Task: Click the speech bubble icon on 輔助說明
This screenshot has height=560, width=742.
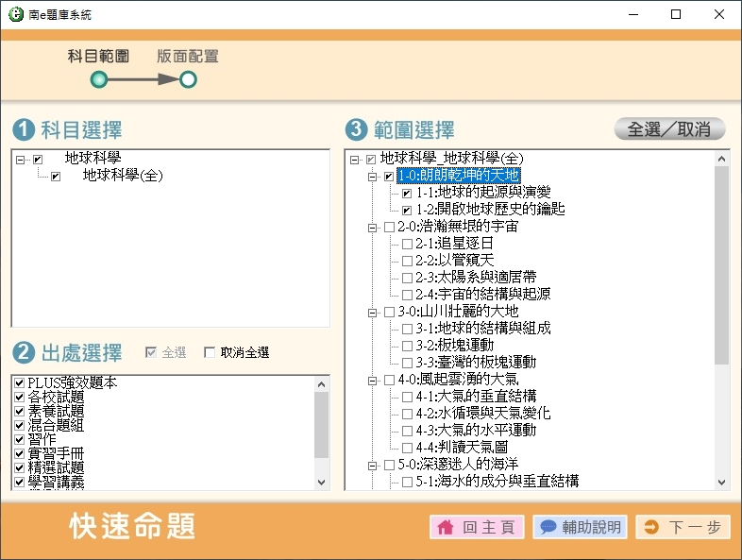Action: point(548,527)
